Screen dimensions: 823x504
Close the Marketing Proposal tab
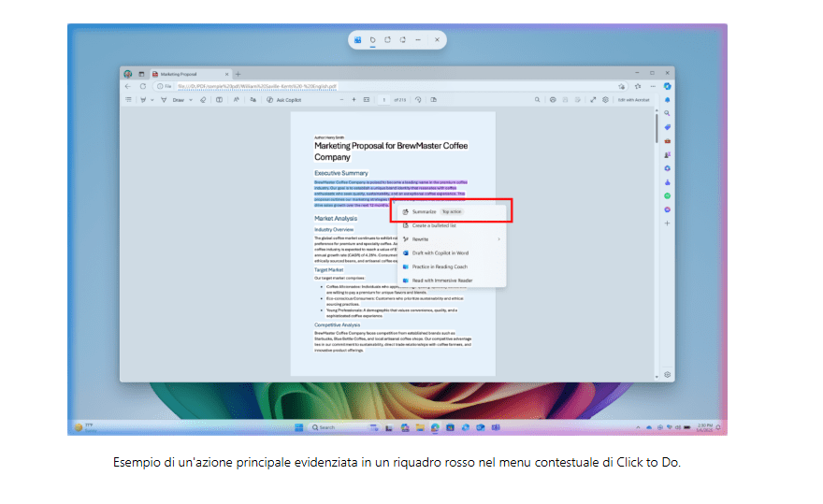tap(226, 74)
